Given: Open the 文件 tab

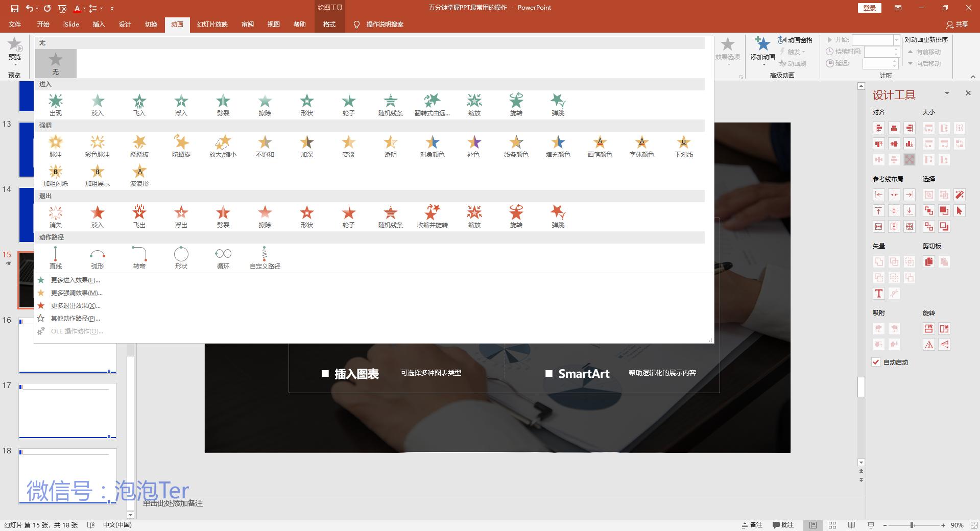Looking at the screenshot, I should coord(15,25).
